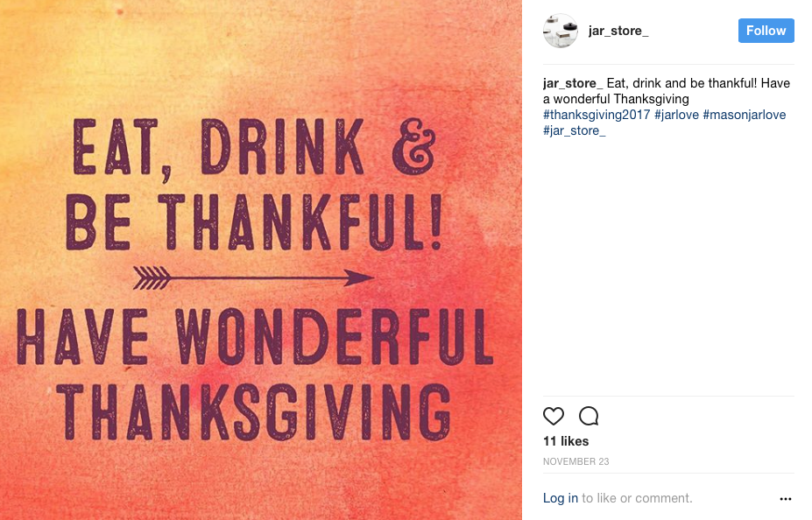
Task: Open the jar_store_ profile avatar
Action: [560, 32]
